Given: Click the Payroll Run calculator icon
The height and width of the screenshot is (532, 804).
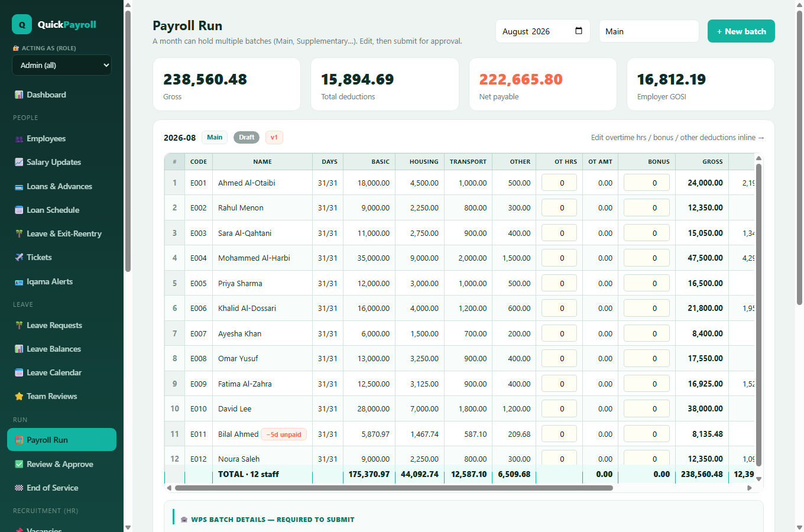Looking at the screenshot, I should 19,440.
